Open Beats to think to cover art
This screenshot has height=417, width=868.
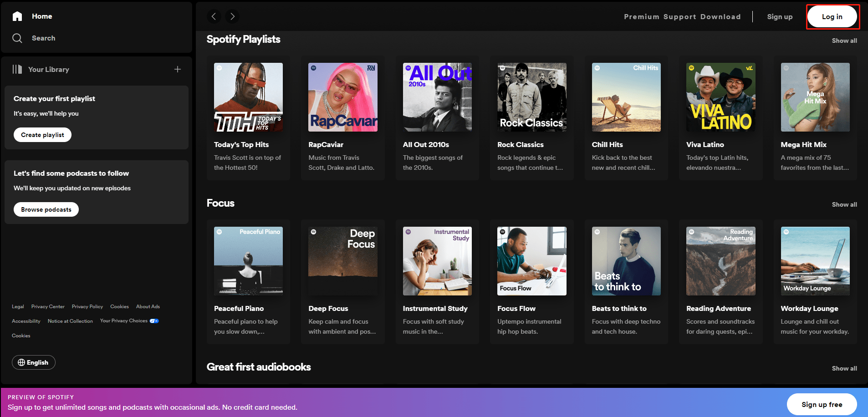click(x=626, y=261)
